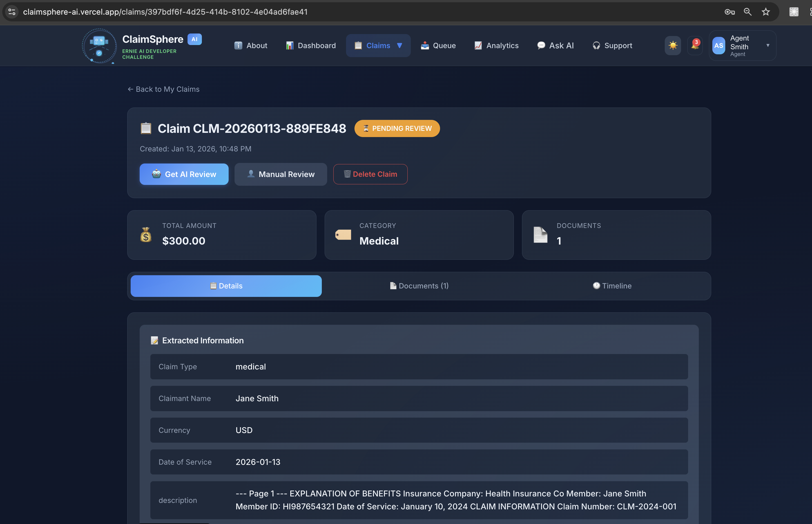Open the Analytics chart page

pyautogui.click(x=496, y=46)
